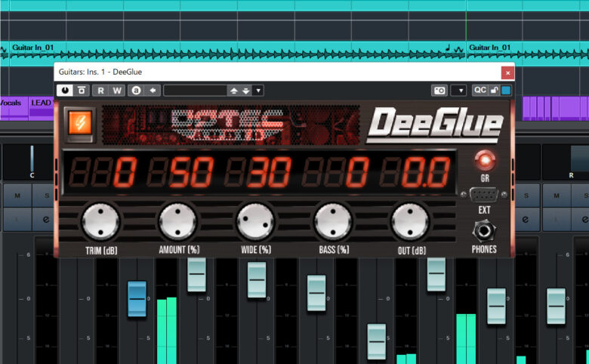Select the LEAD purple track clip
The height and width of the screenshot is (364, 589).
point(40,103)
